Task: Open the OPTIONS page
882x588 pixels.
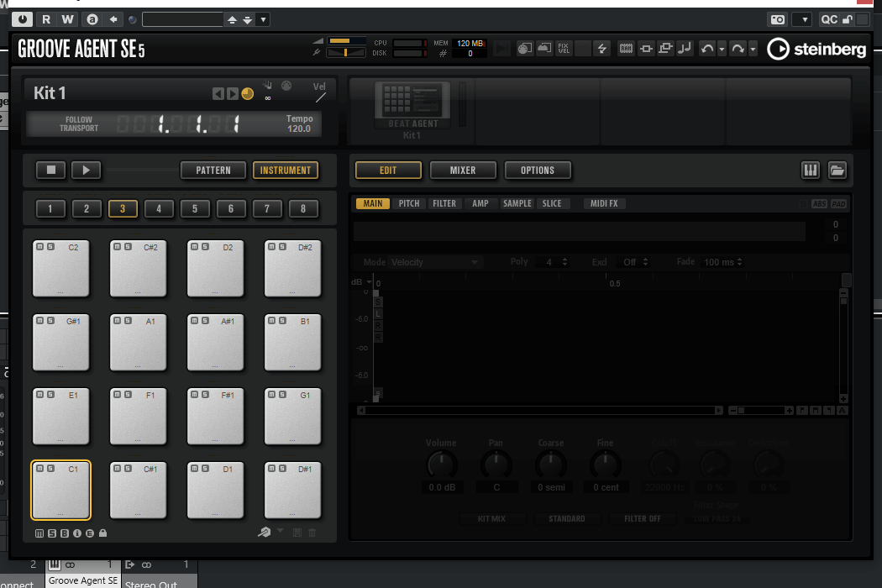Action: click(538, 170)
